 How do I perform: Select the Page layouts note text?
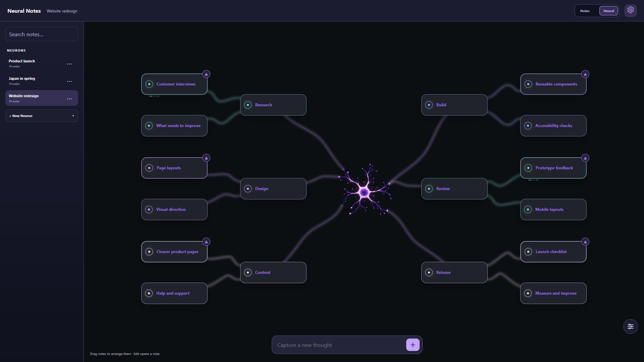coord(168,168)
